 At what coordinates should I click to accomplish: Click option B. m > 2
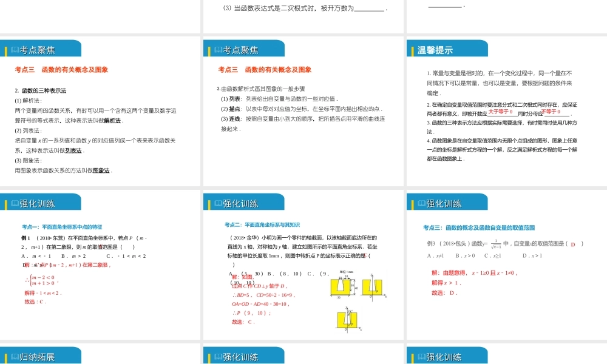click(x=73, y=256)
